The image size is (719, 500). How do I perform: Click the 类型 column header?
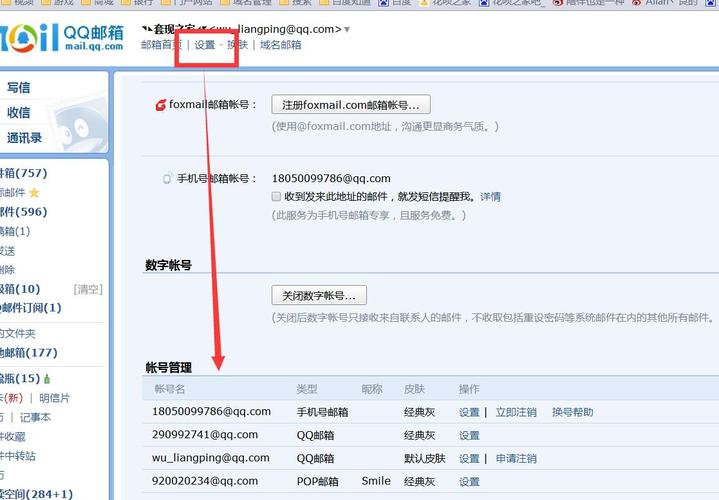[x=307, y=389]
